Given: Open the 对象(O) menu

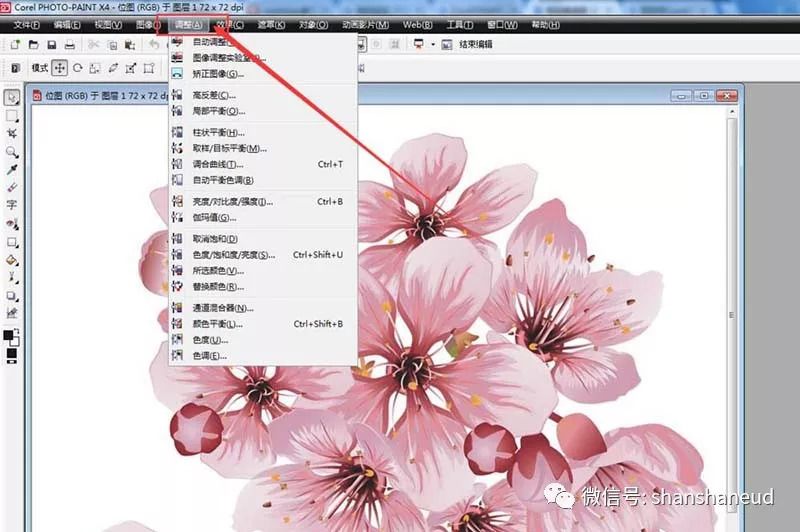Looking at the screenshot, I should 313,24.
